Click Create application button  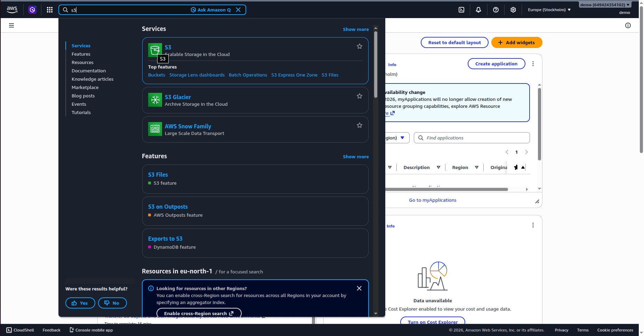point(496,64)
